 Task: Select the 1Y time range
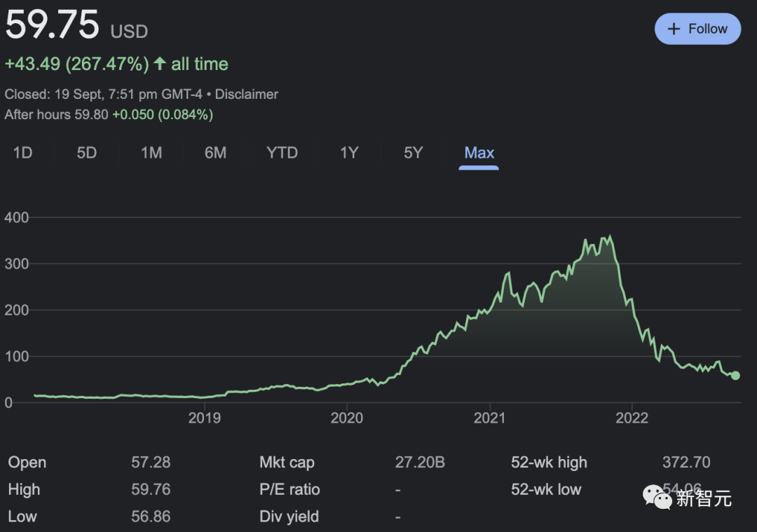(349, 153)
